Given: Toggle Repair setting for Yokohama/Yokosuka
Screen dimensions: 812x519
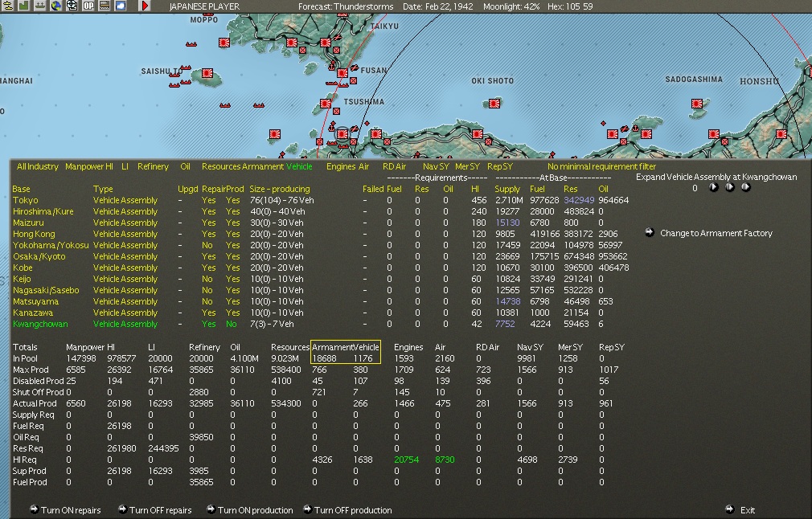Looking at the screenshot, I should pos(208,245).
